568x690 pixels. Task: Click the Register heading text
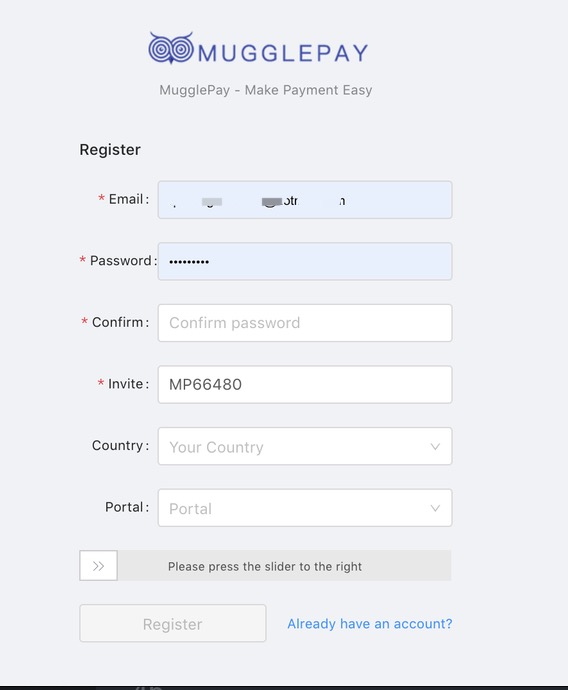(x=110, y=150)
